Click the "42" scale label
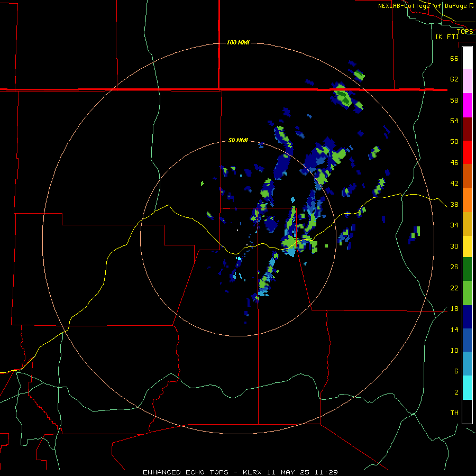Image resolution: width=476 pixels, height=476 pixels. [x=454, y=184]
